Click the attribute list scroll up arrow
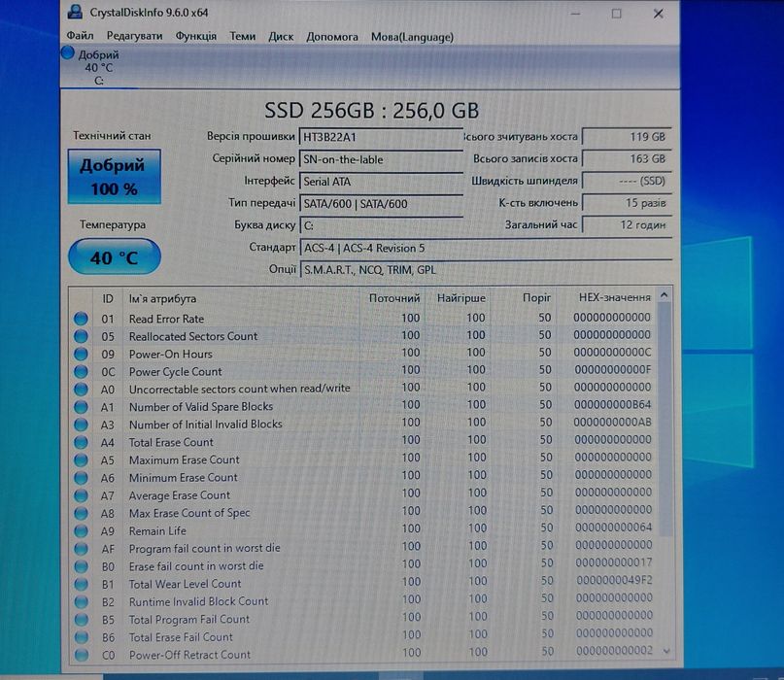The height and width of the screenshot is (680, 784). (664, 295)
